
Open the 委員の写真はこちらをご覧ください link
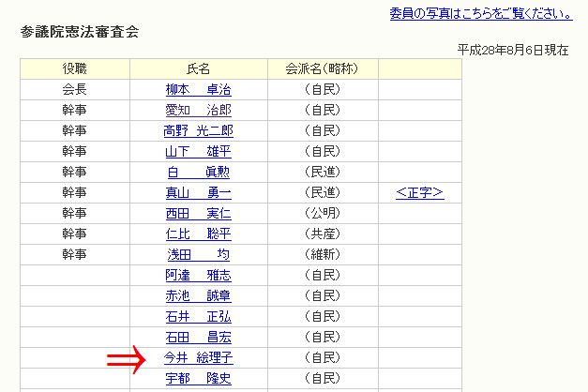point(480,14)
